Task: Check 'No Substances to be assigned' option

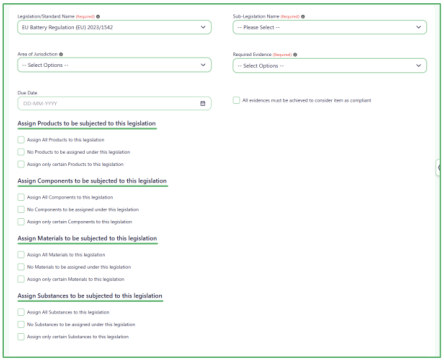Action: [21, 324]
